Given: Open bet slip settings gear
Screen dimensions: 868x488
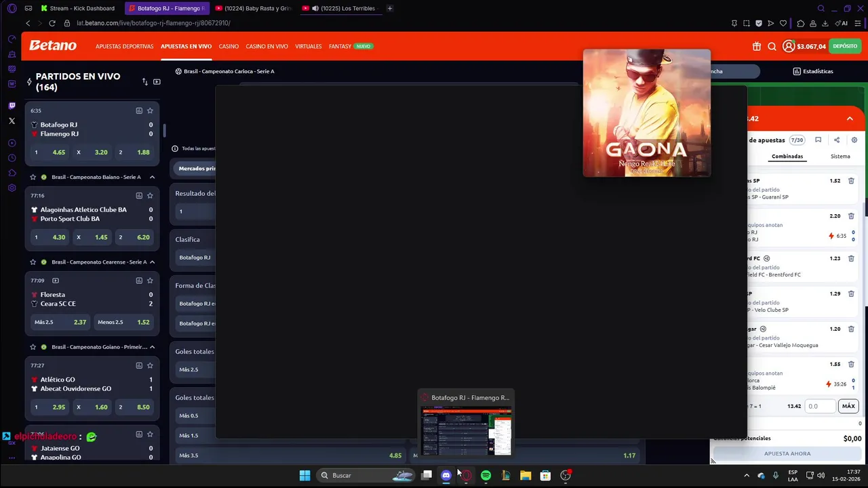Looking at the screenshot, I should [854, 140].
